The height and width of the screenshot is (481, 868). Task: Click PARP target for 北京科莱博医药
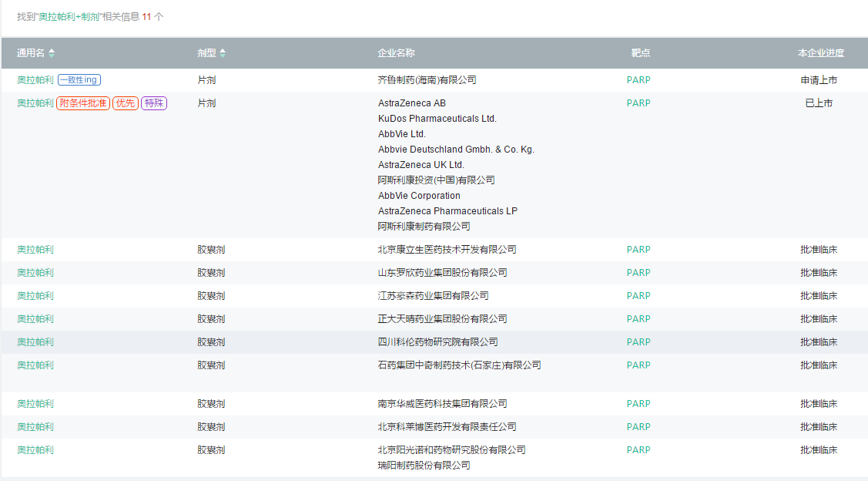point(638,427)
